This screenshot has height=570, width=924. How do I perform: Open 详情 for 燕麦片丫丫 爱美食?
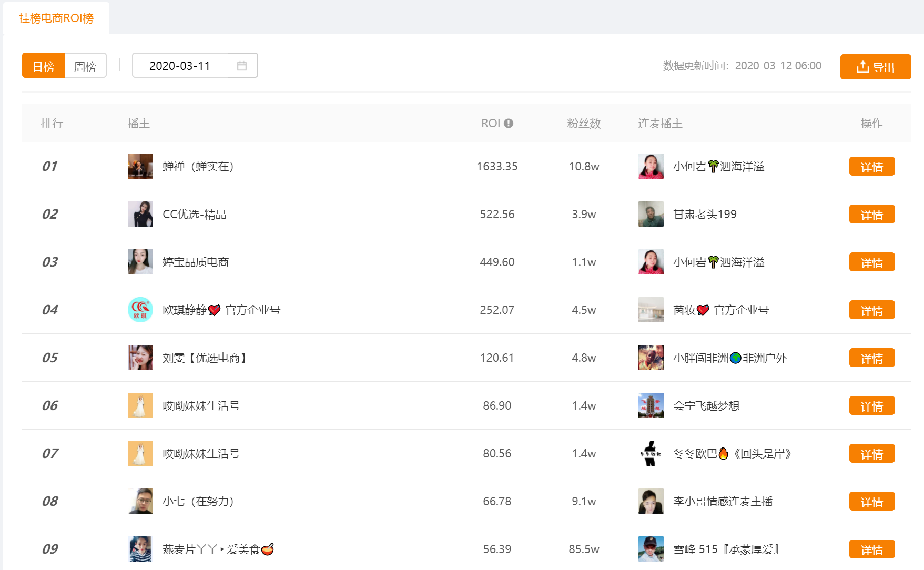[872, 549]
